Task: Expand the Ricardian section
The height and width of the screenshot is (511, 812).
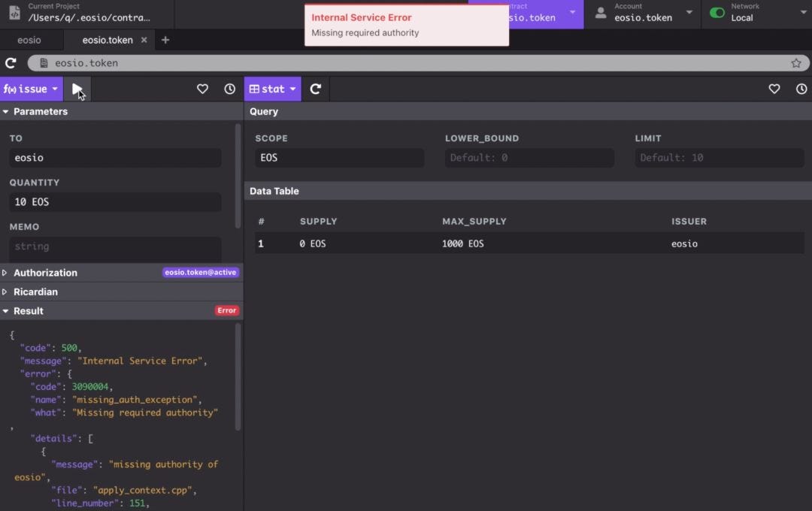Action: 5,292
